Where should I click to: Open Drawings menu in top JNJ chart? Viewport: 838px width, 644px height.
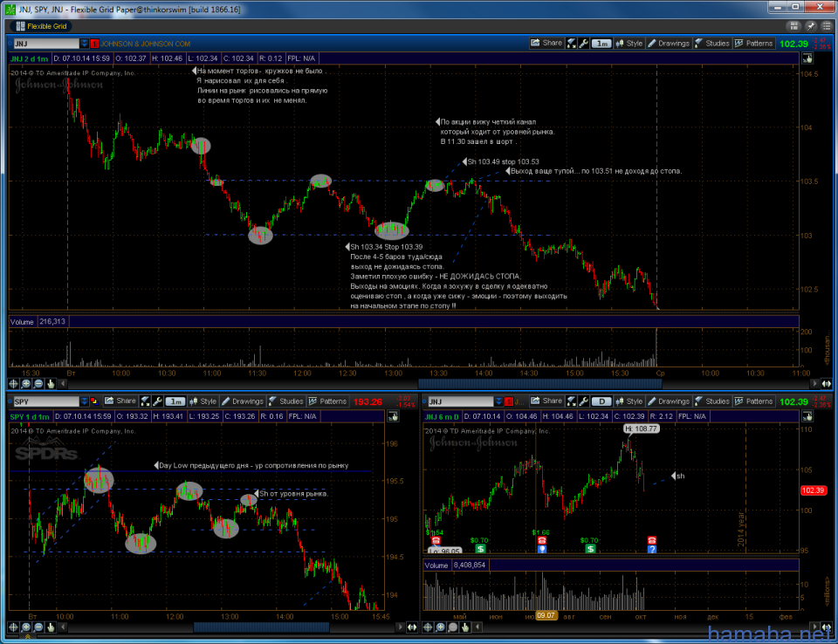pos(669,44)
